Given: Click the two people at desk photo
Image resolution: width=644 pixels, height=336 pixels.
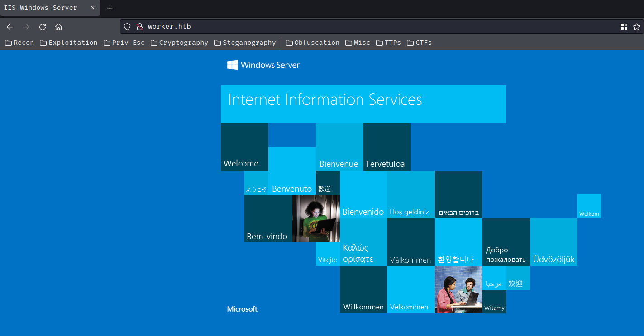Looking at the screenshot, I should click(x=458, y=289).
